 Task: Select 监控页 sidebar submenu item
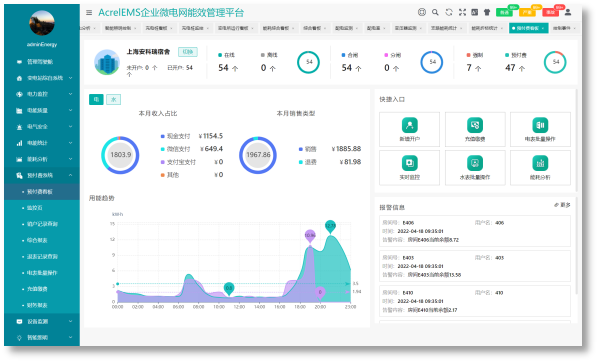click(x=42, y=208)
